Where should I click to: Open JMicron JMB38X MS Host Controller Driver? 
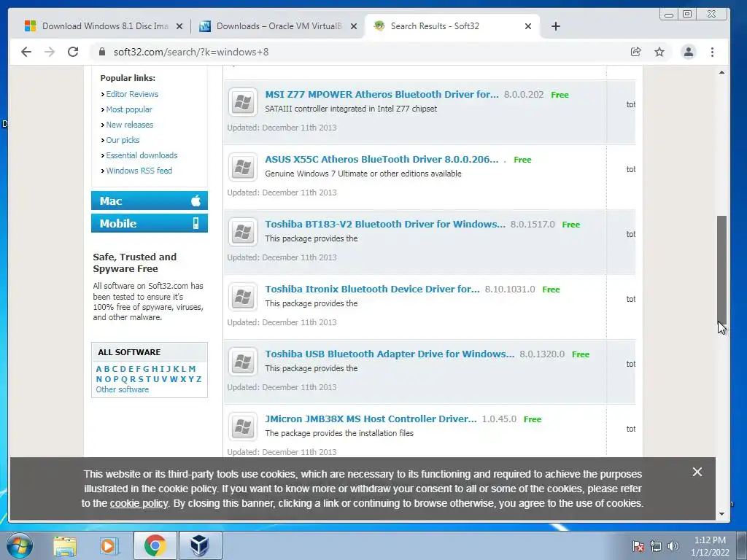coord(371,419)
